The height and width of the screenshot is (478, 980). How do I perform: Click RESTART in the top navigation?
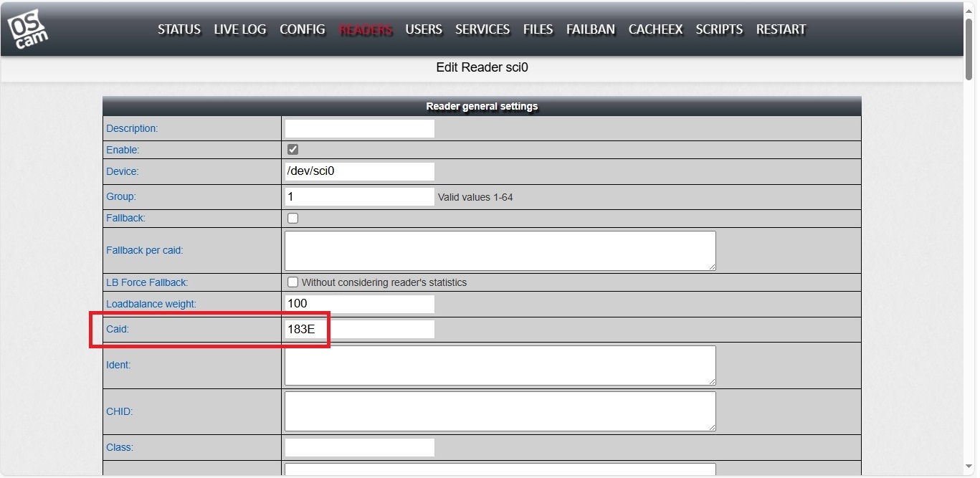pos(781,29)
